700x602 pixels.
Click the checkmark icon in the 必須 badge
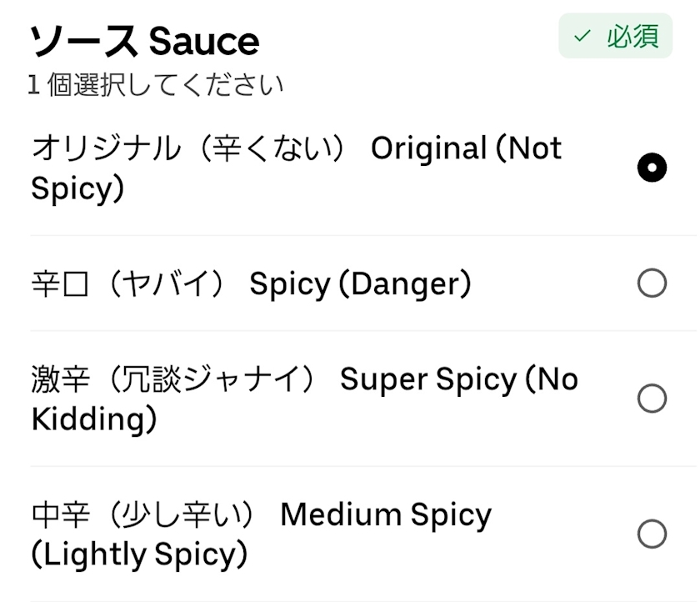pyautogui.click(x=582, y=37)
